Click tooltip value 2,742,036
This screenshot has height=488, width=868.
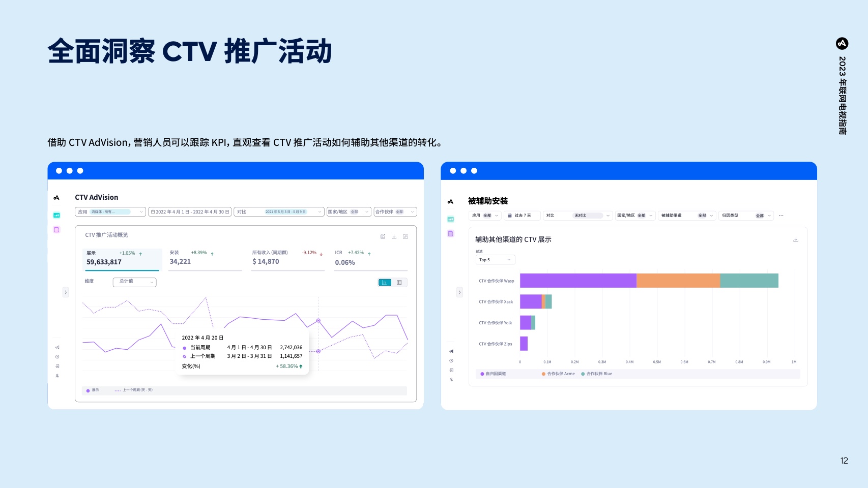point(291,348)
